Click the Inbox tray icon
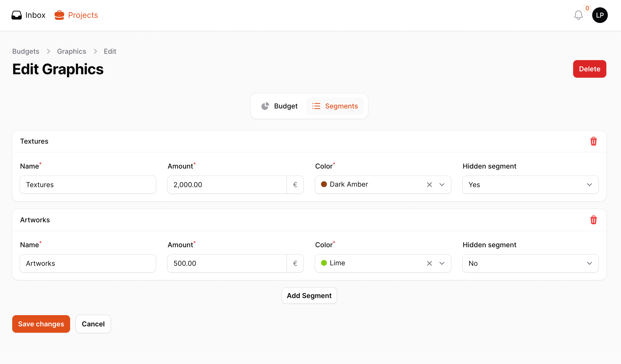The image size is (621, 364). pyautogui.click(x=17, y=15)
